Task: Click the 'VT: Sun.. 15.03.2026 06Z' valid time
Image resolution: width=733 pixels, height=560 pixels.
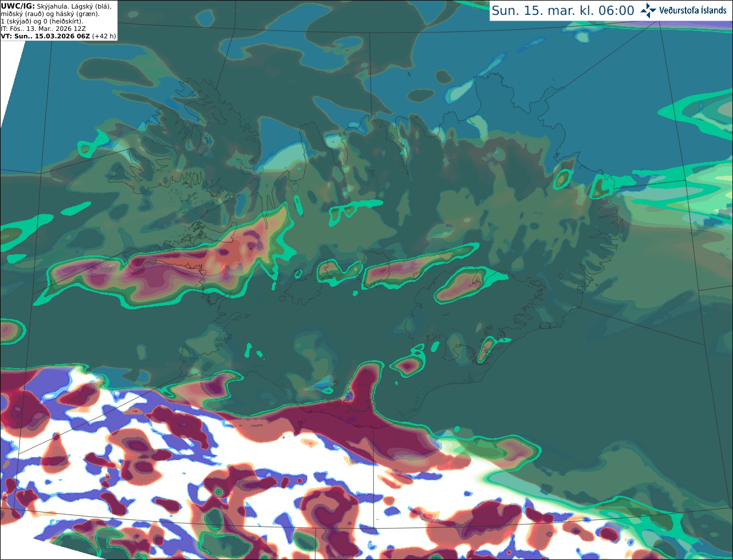Action: 45,36
